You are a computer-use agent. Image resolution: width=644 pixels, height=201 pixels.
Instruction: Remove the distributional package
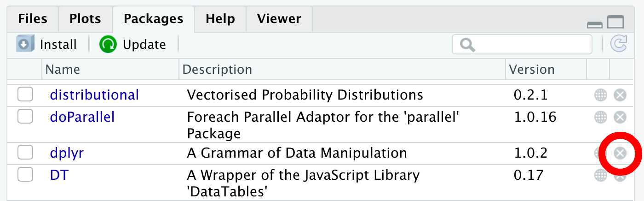[x=620, y=95]
